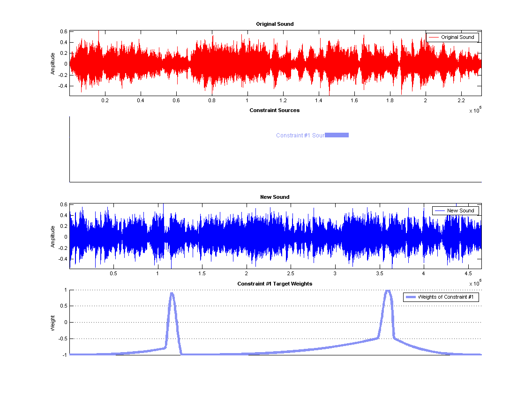Click the x10^5 exponent under Original Sound plot
The height and width of the screenshot is (399, 532).
pos(475,111)
